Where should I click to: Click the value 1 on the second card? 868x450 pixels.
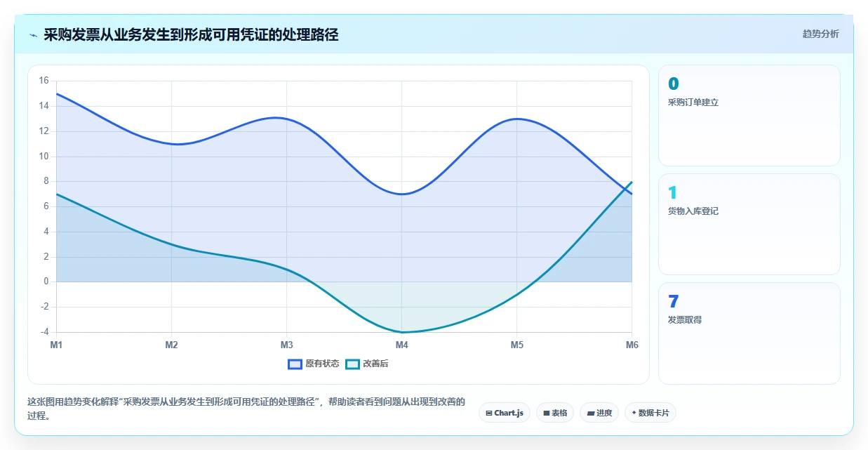click(673, 193)
